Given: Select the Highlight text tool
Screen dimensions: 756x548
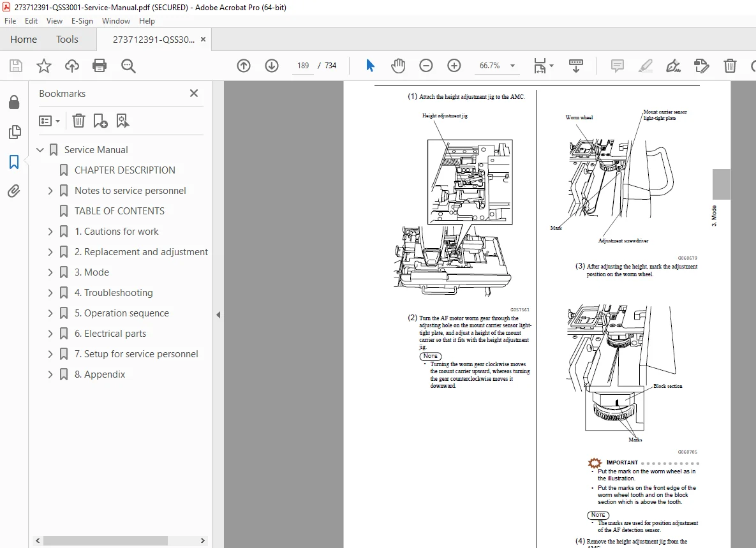Looking at the screenshot, I should pos(645,66).
